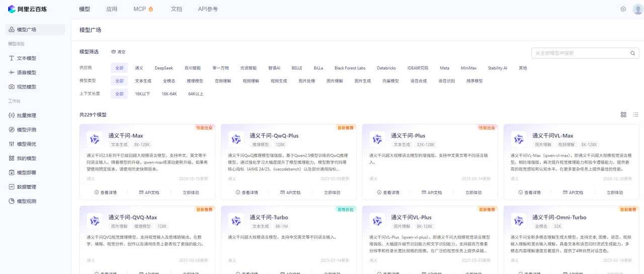Open the 文档 top navigation tab
Viewport: 644px width, 274px height.
pos(176,9)
